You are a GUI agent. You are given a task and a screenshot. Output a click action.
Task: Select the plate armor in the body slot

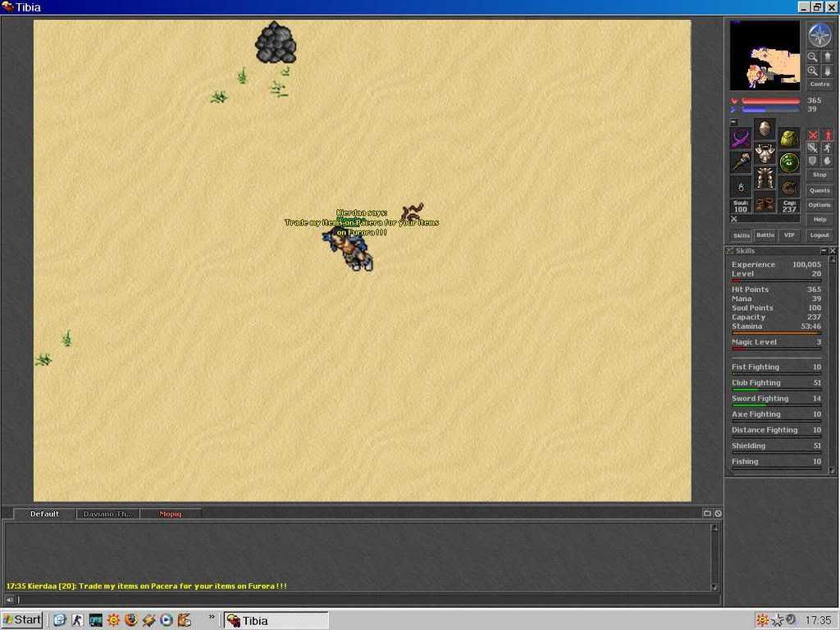(x=765, y=153)
